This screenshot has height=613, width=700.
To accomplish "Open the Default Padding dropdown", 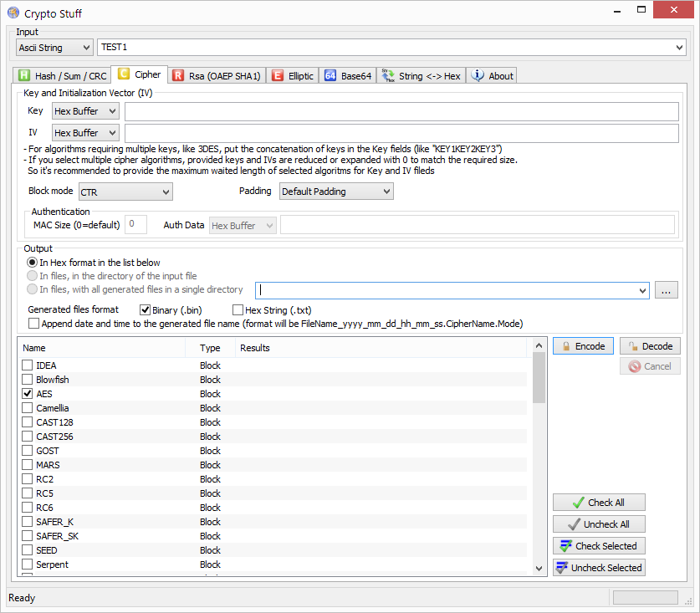I will (x=336, y=192).
